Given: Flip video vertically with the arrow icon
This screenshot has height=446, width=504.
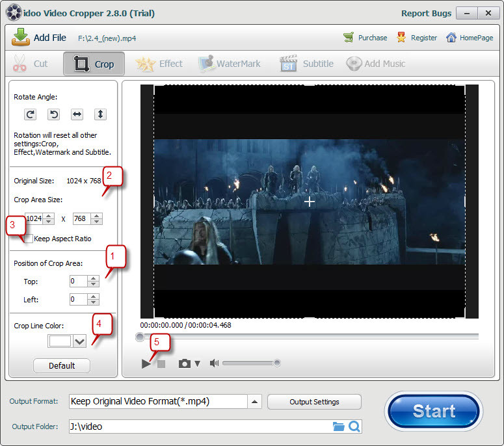Looking at the screenshot, I should pyautogui.click(x=100, y=114).
